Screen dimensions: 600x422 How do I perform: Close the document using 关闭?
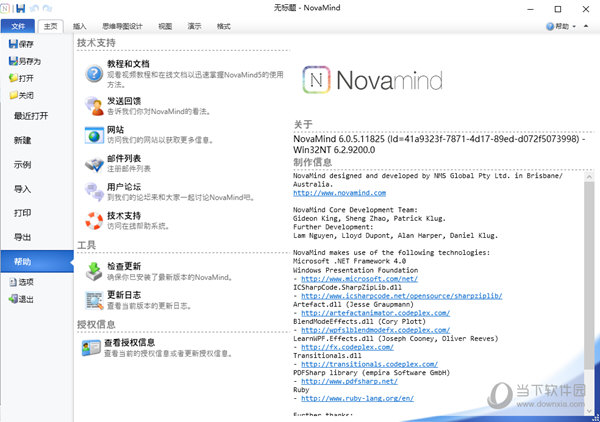click(x=21, y=95)
